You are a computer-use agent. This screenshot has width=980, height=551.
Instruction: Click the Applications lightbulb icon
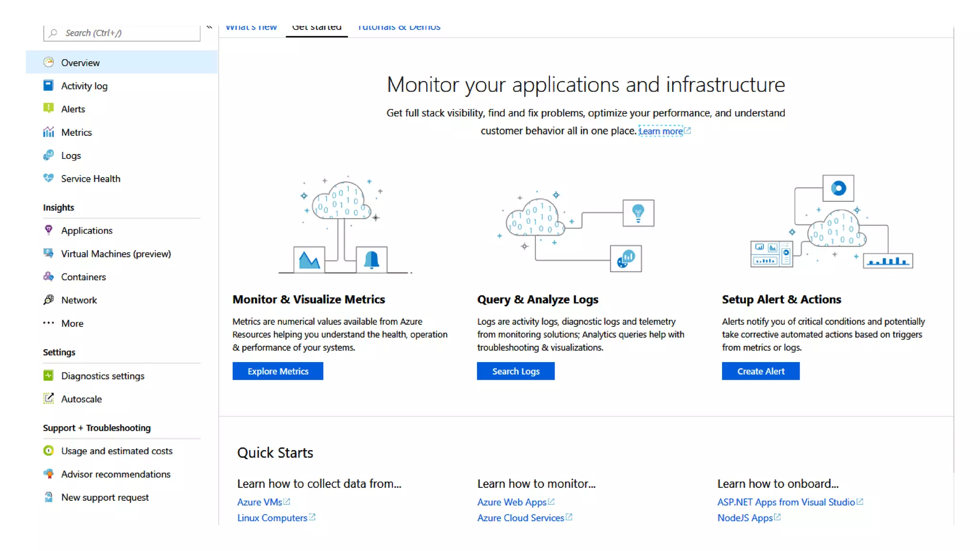(48, 230)
